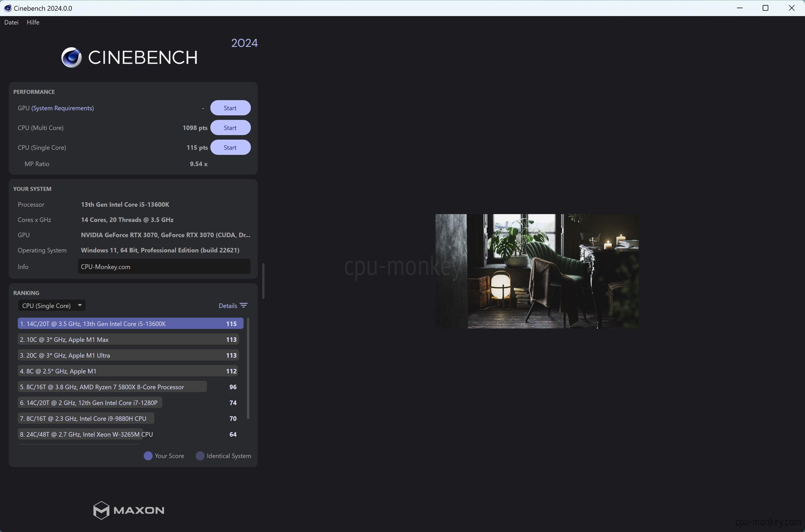
Task: Click the MP Ratio value 9.54 x
Action: tap(199, 164)
